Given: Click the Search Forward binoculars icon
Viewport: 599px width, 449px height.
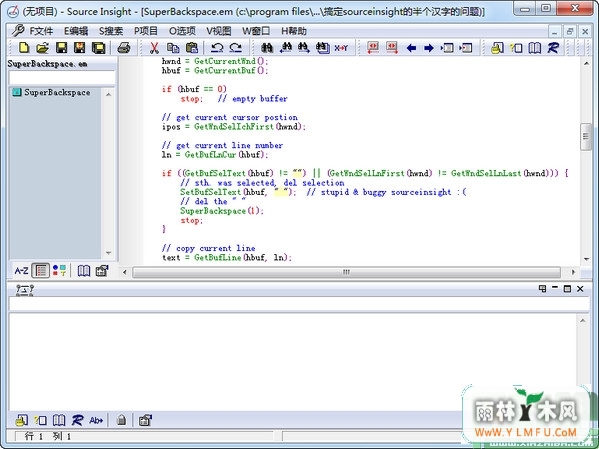Looking at the screenshot, I should pyautogui.click(x=304, y=48).
